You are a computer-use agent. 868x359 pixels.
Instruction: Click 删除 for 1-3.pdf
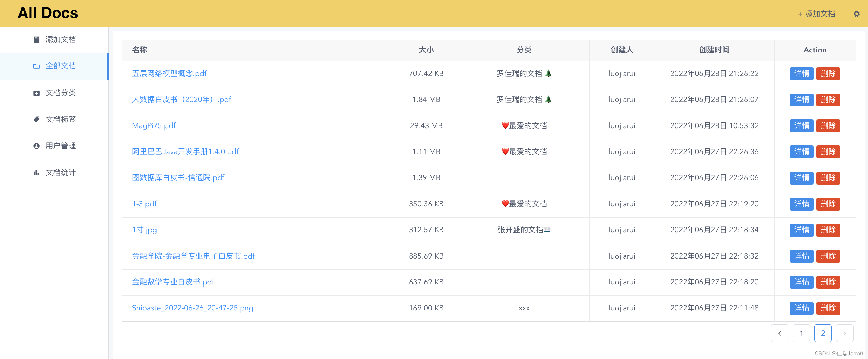pos(828,204)
